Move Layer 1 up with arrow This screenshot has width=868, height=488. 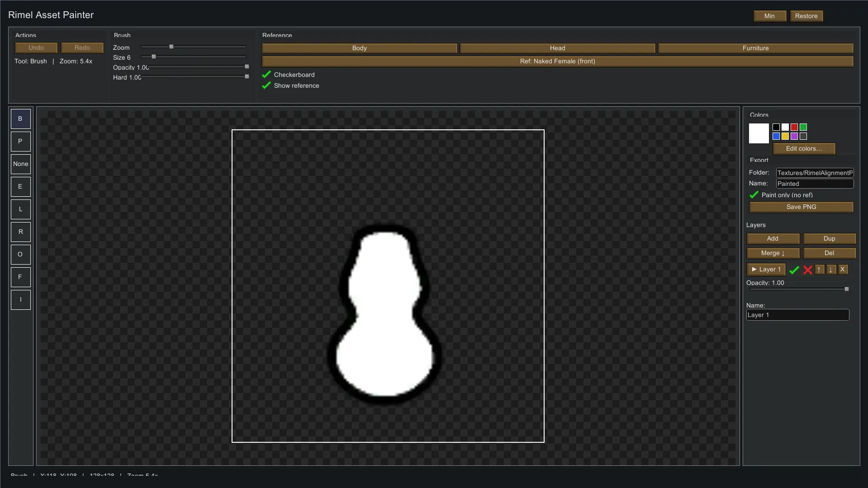coord(819,270)
